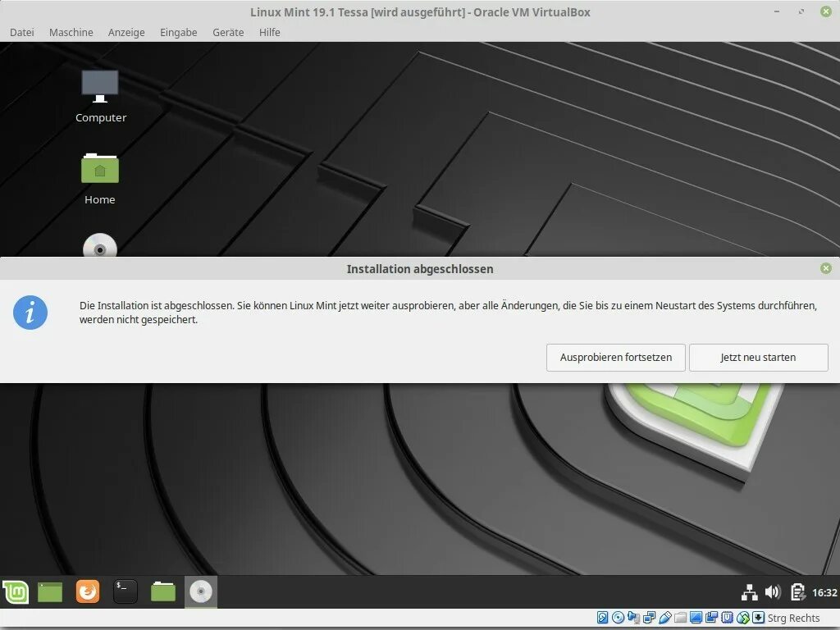
Task: Click VirtualBox shared folders indicator
Action: (680, 618)
